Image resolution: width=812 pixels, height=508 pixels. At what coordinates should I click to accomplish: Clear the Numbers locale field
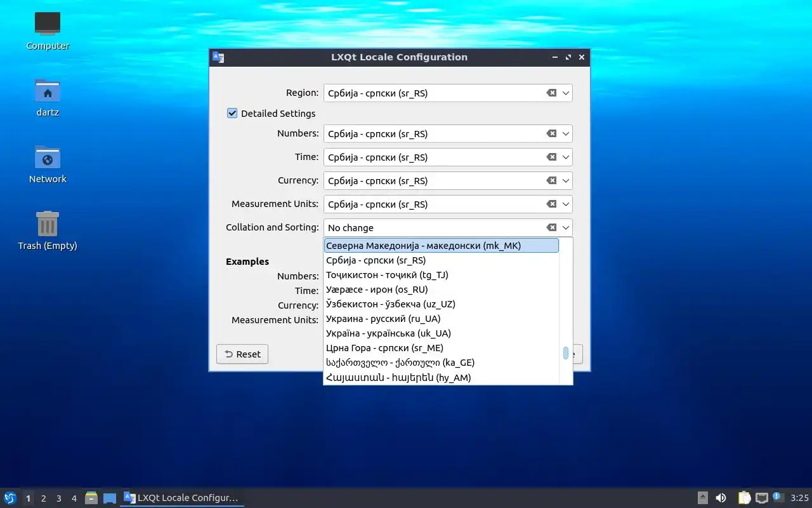[x=551, y=133]
